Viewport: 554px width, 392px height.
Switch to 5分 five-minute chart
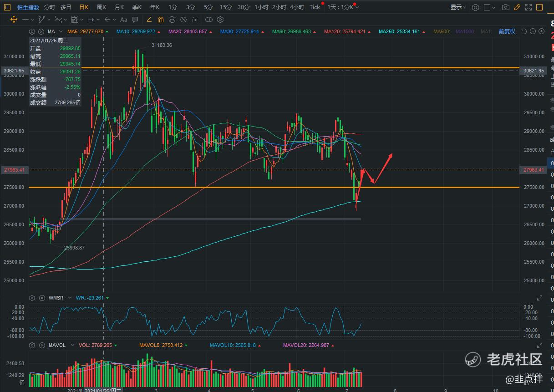[208, 7]
